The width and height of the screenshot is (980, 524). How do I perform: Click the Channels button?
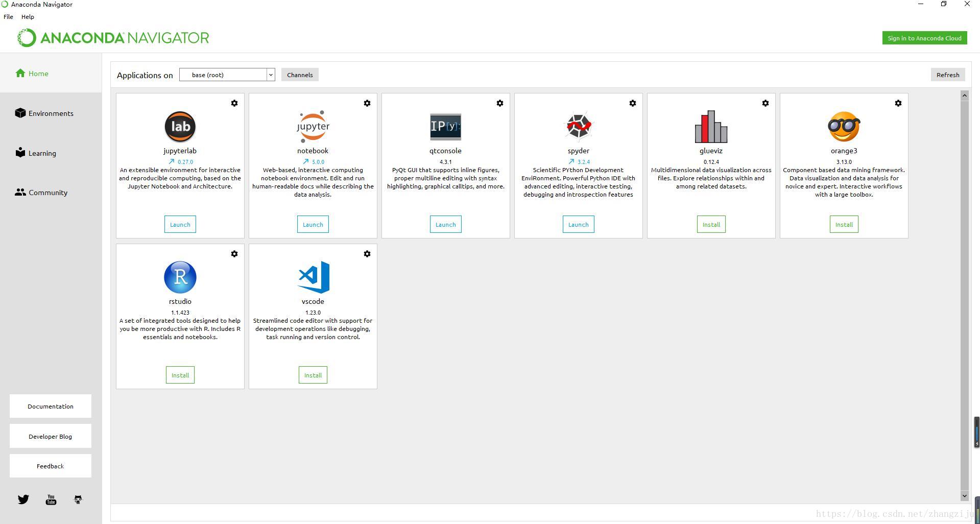(x=300, y=75)
